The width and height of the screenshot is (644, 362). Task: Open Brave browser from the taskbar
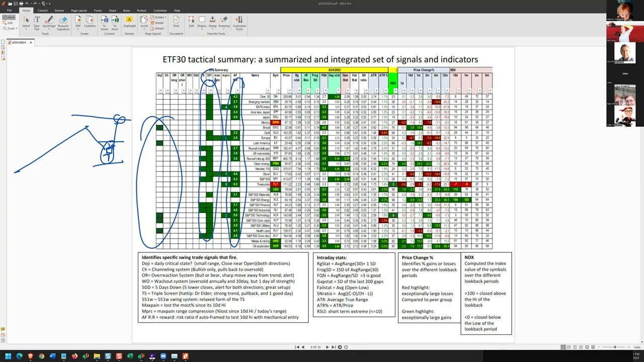pos(31,356)
